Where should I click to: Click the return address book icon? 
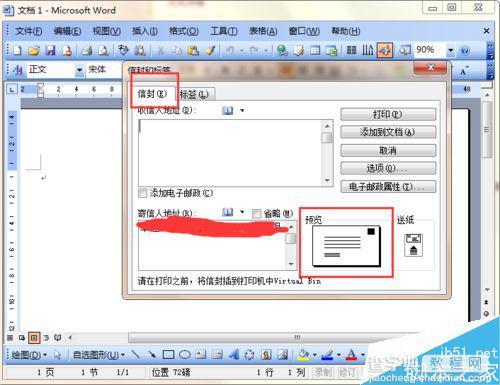228,212
